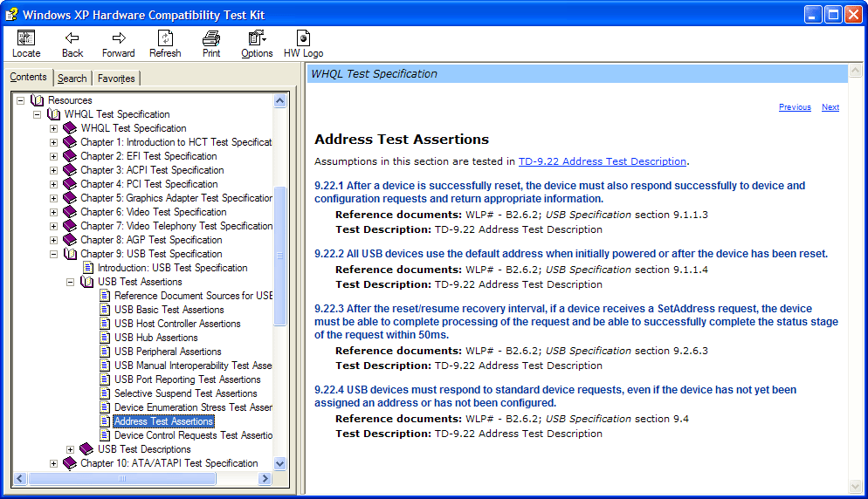Viewport: 868px width, 499px height.
Task: Click the tree's vertical scrollbar down arrow
Action: pos(280,464)
